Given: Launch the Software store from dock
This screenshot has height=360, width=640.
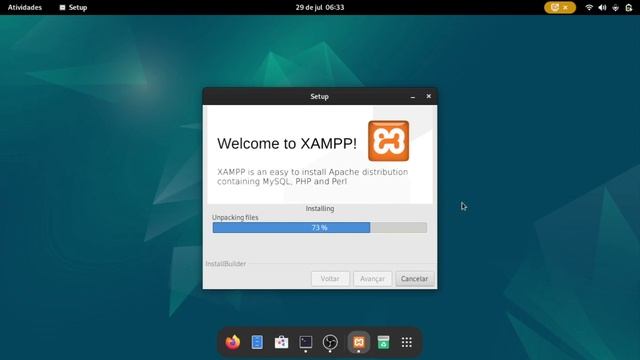Looking at the screenshot, I should click(281, 342).
